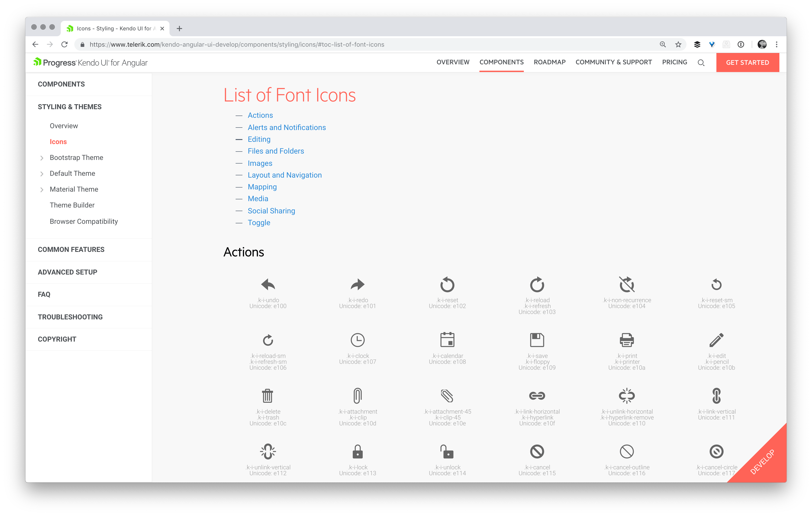Image resolution: width=812 pixels, height=516 pixels.
Task: Click the k-i-calendar icon
Action: click(447, 340)
